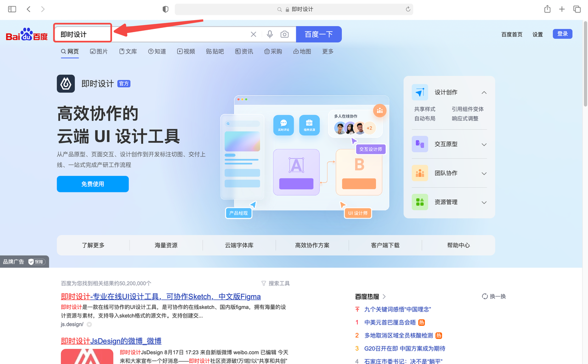Click the 免费使用 button
Viewport: 588px width, 364px height.
click(x=93, y=184)
